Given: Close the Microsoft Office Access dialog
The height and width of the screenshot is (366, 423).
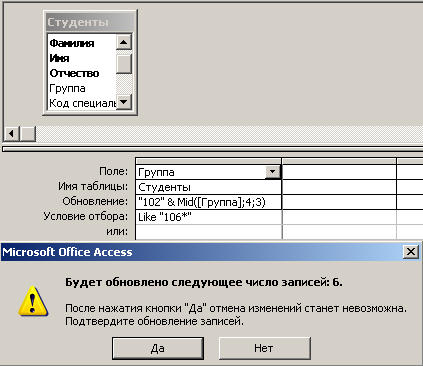Looking at the screenshot, I should click(x=411, y=252).
